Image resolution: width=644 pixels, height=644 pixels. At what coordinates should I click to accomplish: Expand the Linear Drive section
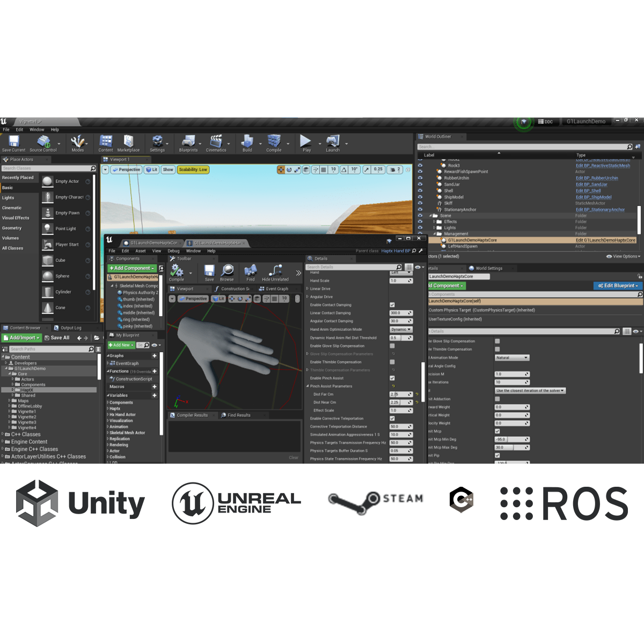[x=308, y=289]
